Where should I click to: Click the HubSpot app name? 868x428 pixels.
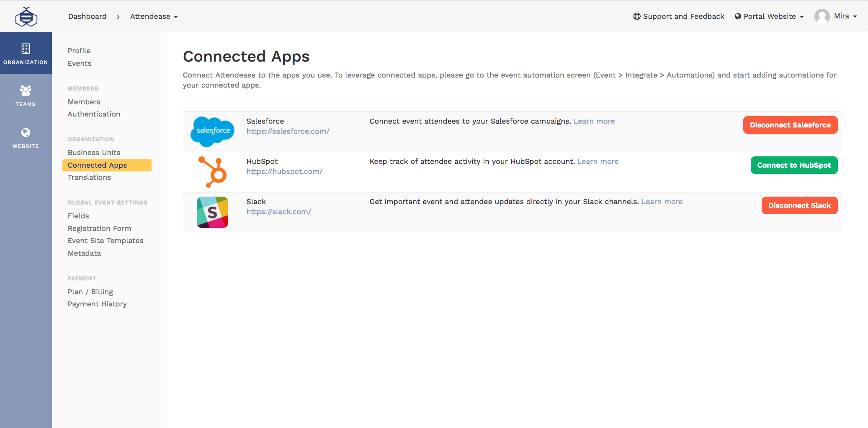pyautogui.click(x=262, y=161)
